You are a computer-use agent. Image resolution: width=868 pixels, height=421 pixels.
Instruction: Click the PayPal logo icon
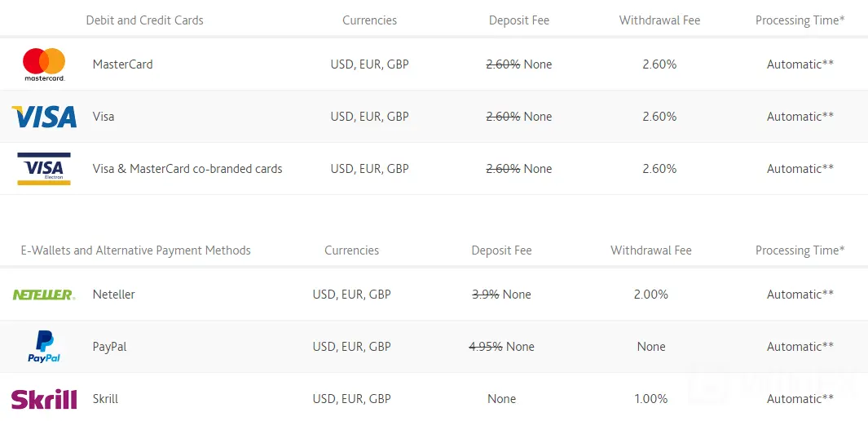(x=44, y=347)
